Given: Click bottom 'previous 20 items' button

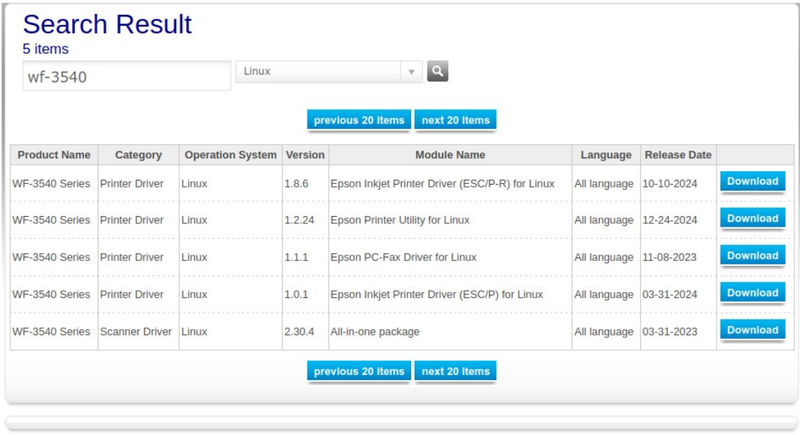Looking at the screenshot, I should click(x=359, y=371).
